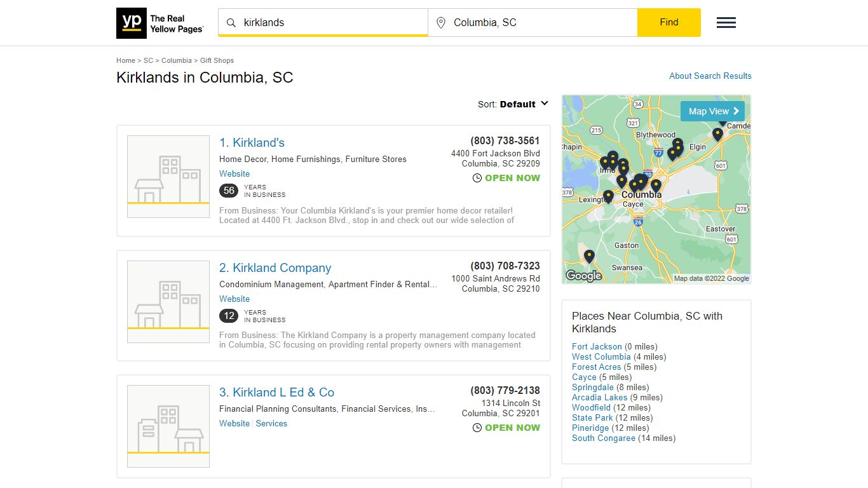The image size is (868, 488).
Task: Click the yellow Find button
Action: click(x=669, y=22)
